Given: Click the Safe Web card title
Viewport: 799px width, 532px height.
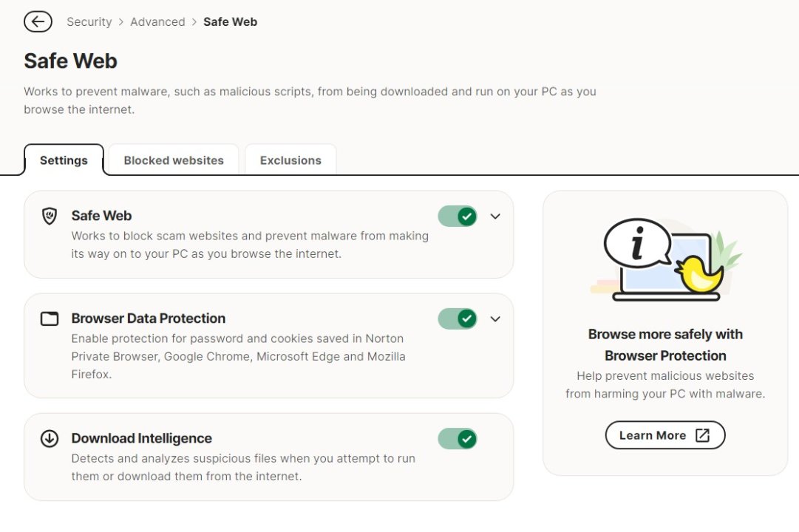Looking at the screenshot, I should (x=101, y=216).
